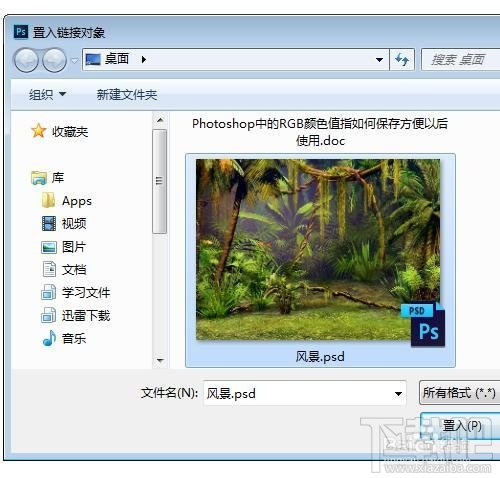Open the 文档 library
Screen dimensions: 500x478
(74, 269)
